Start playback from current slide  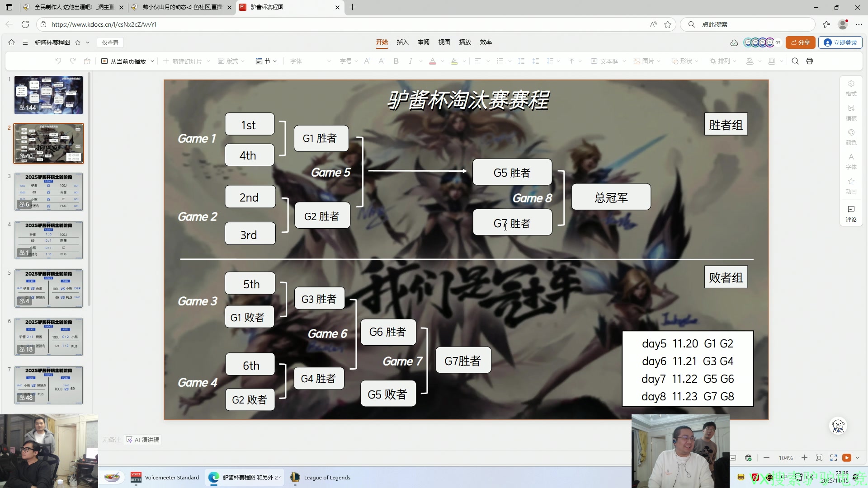pyautogui.click(x=128, y=61)
